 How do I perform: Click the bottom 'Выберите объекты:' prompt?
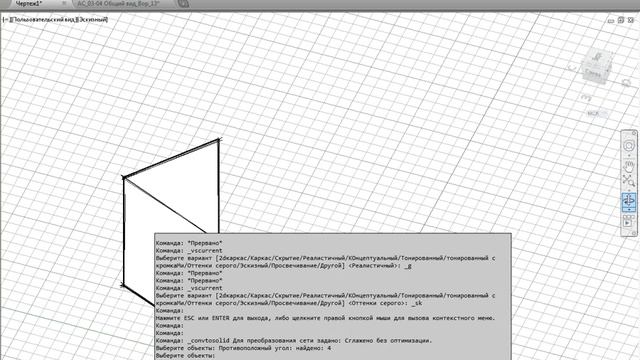(185, 356)
